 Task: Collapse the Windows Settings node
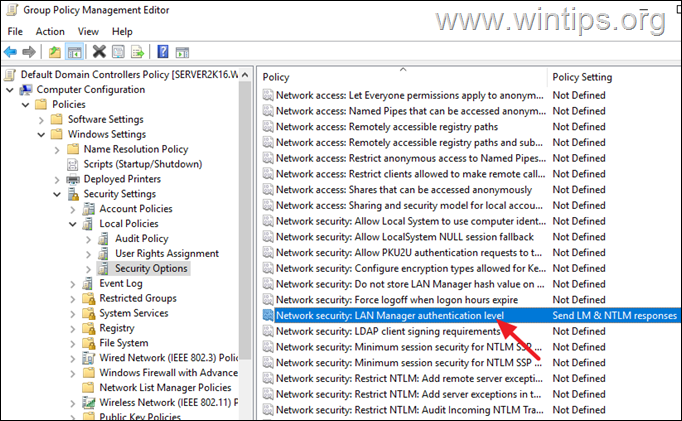coord(41,135)
